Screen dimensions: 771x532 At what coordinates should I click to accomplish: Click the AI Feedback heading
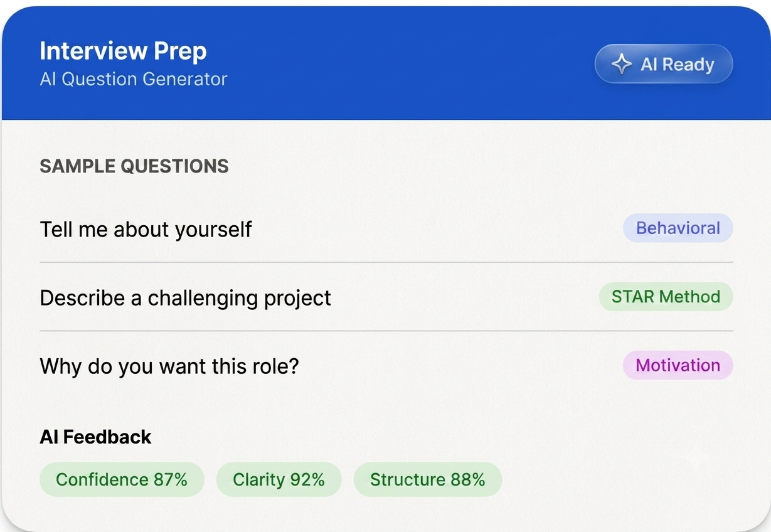point(95,437)
